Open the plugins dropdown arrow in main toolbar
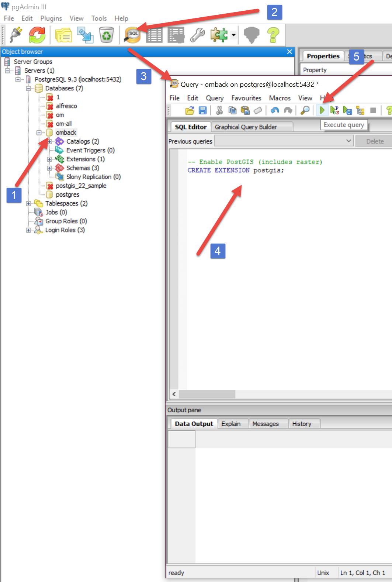The image size is (392, 582). pyautogui.click(x=233, y=35)
